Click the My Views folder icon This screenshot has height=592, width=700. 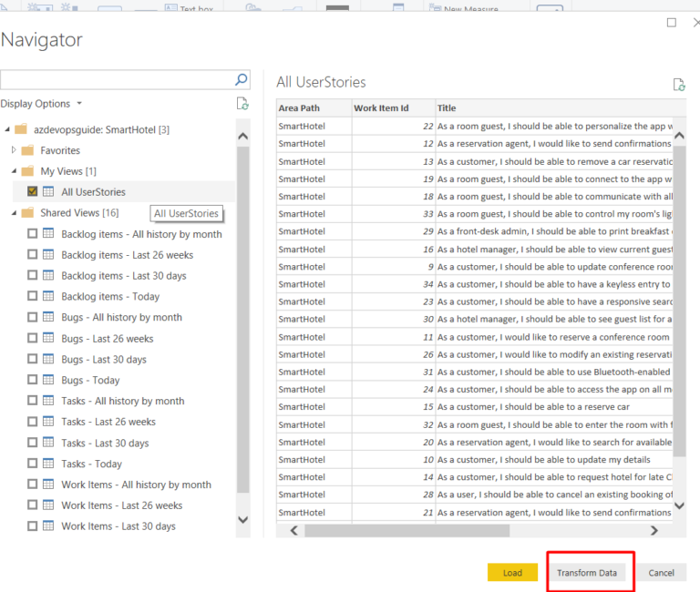pyautogui.click(x=27, y=171)
